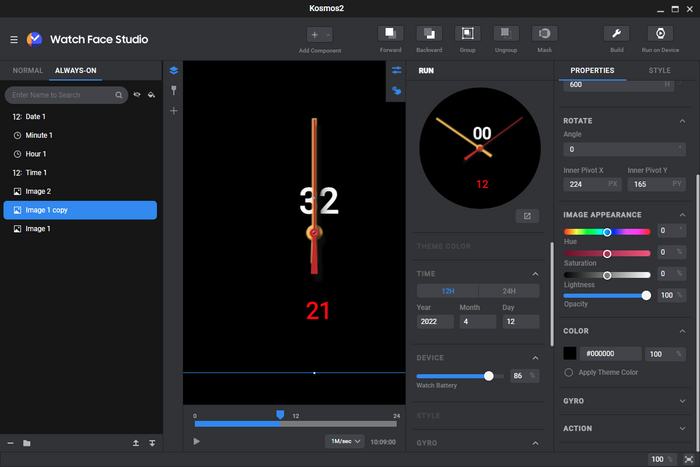Click the black color swatch
The width and height of the screenshot is (700, 467).
pyautogui.click(x=570, y=353)
